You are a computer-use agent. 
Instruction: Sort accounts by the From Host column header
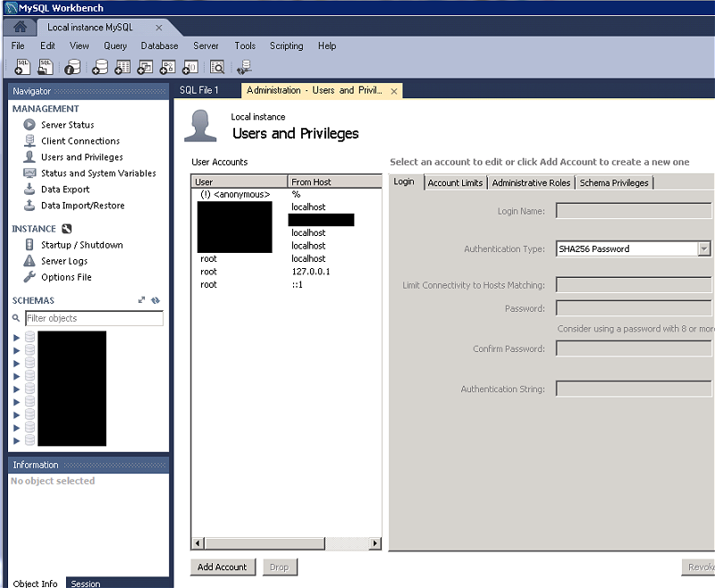point(334,181)
